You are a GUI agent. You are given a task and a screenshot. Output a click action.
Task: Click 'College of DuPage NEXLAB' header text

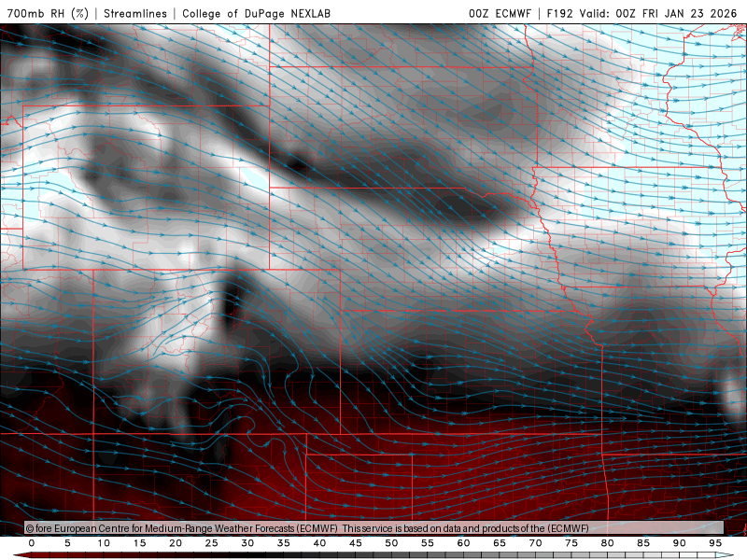coord(256,13)
